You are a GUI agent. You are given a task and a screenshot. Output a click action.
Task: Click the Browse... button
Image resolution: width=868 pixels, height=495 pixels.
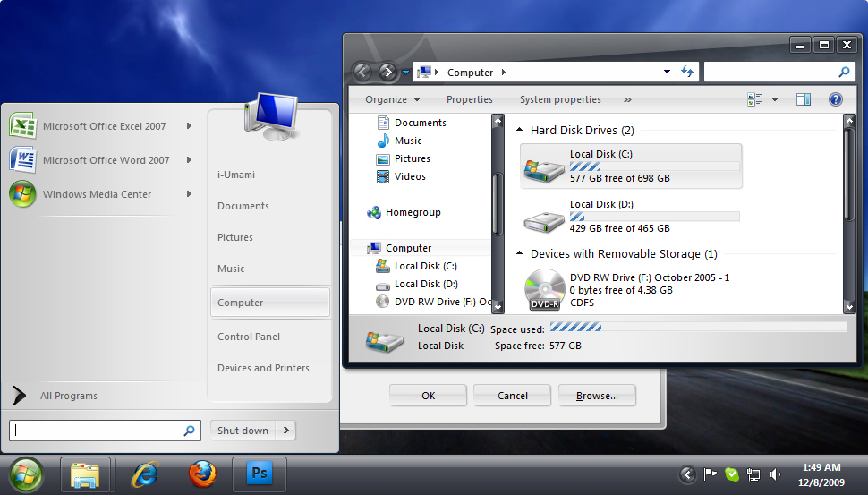tap(597, 396)
